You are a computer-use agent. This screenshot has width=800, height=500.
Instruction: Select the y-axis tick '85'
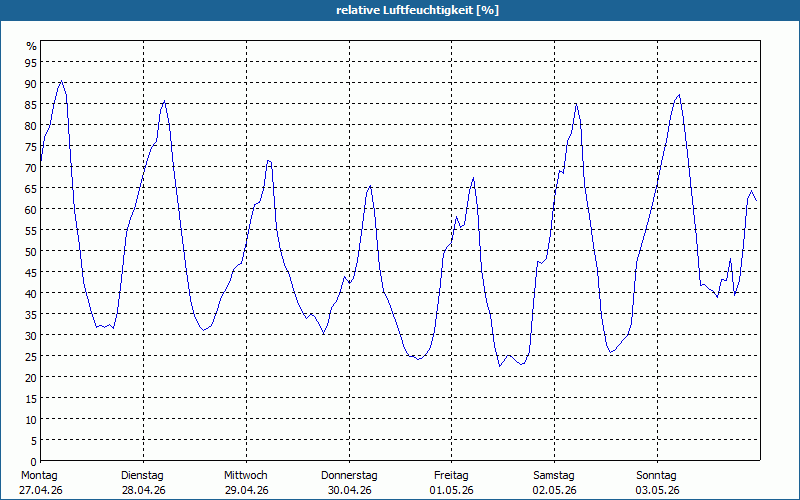(x=31, y=105)
